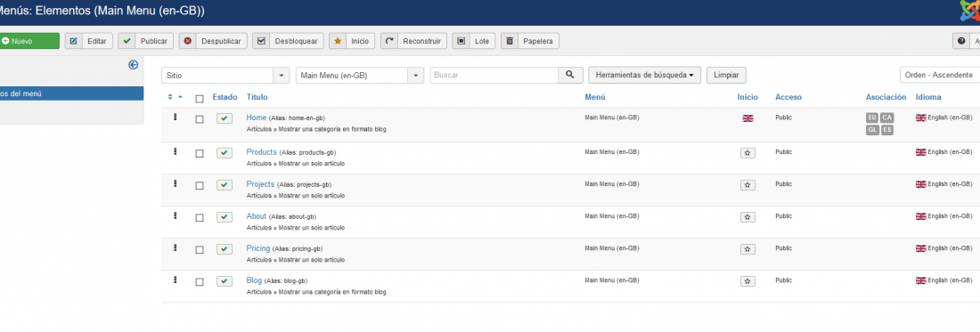
Task: Open the Projects menu item
Action: point(260,184)
